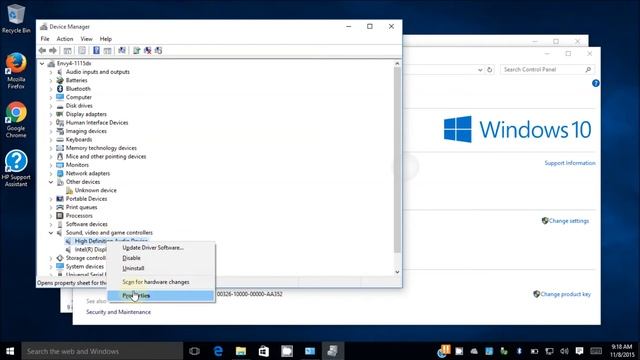Click the blue help icon in Control Panel window
The width and height of the screenshot is (640, 360).
pos(596,83)
